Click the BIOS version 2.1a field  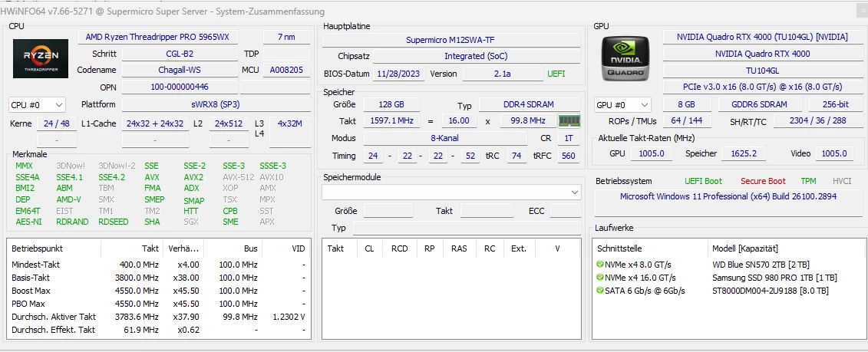coord(502,74)
